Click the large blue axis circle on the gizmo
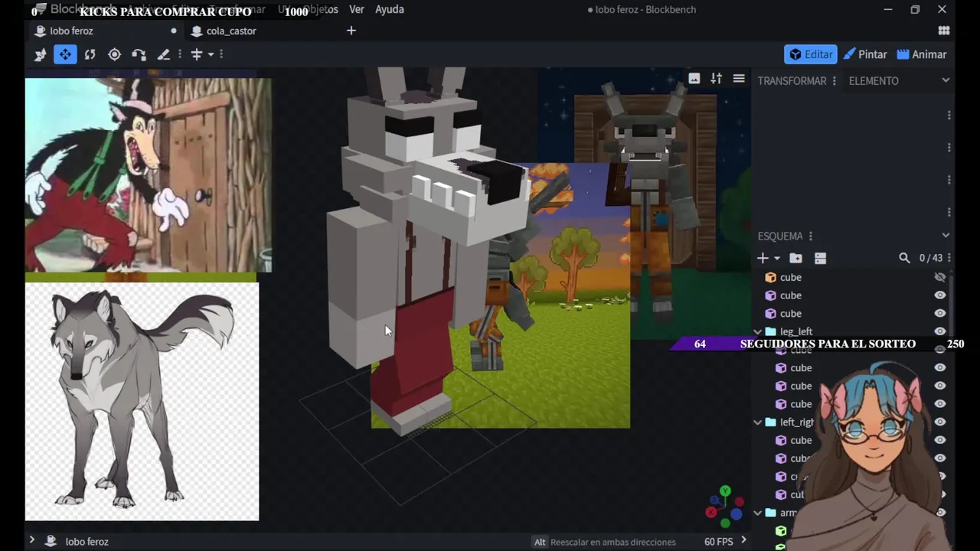The image size is (980, 551). (737, 514)
